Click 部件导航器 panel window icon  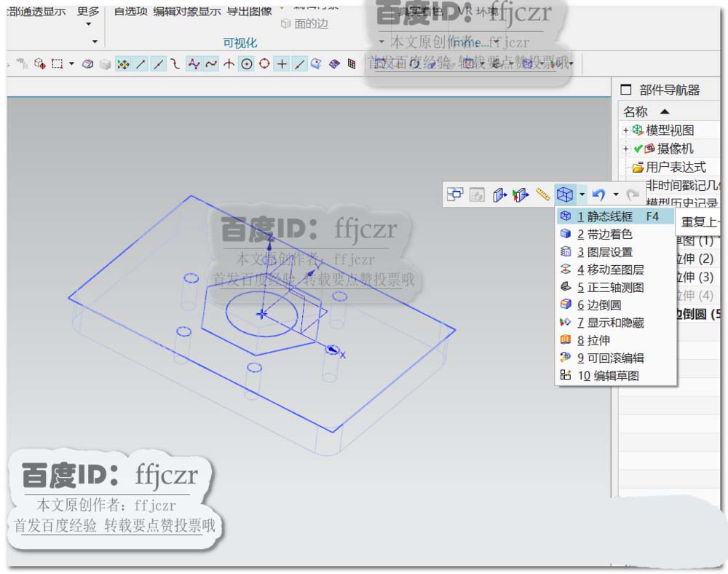626,89
